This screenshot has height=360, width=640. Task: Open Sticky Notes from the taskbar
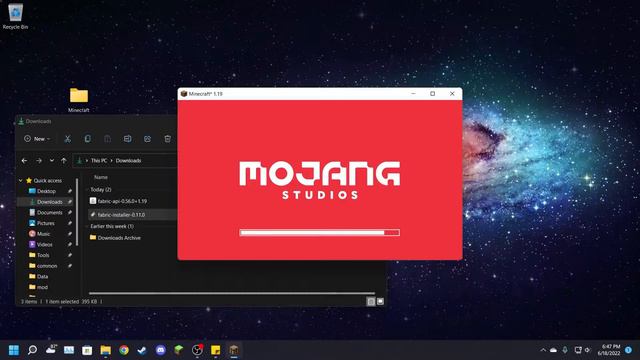coord(216,350)
